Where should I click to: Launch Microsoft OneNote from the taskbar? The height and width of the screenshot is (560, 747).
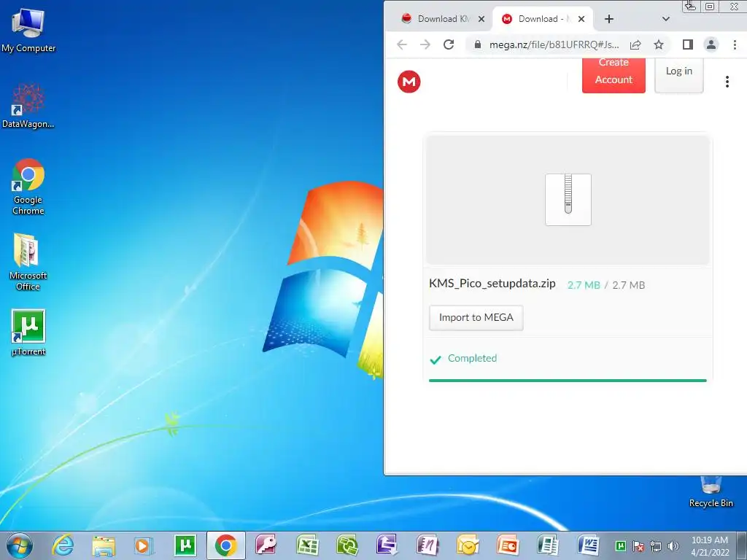pos(427,545)
